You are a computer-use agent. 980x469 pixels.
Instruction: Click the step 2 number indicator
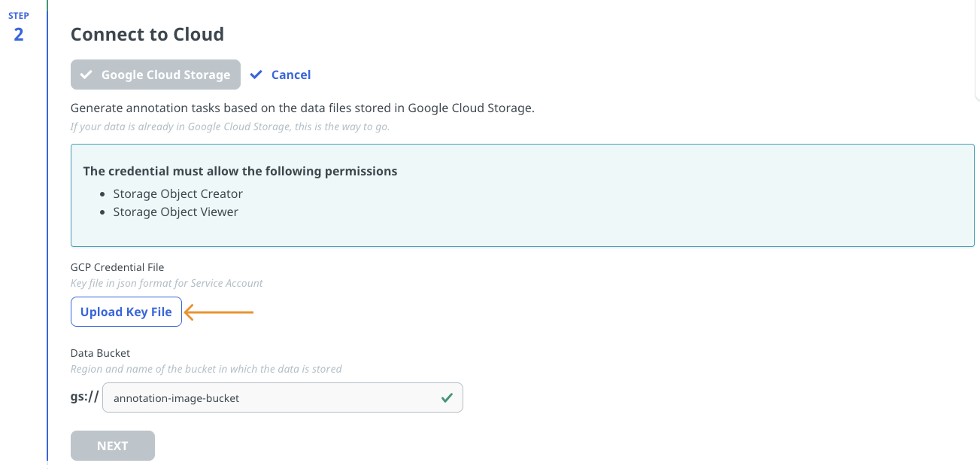pos(19,34)
